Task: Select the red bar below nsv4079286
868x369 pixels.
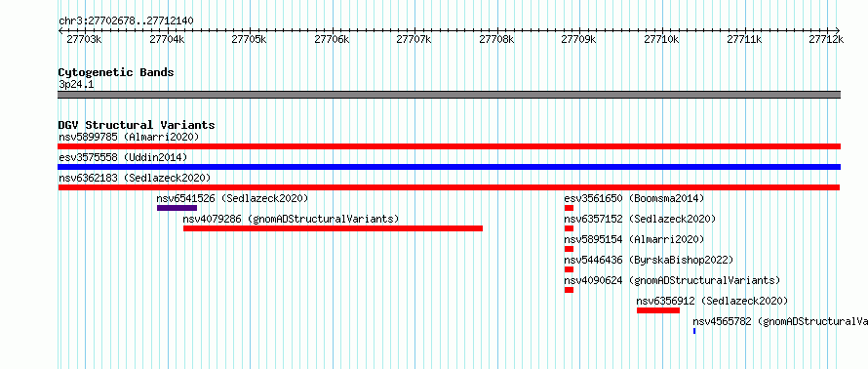Action: tap(333, 228)
